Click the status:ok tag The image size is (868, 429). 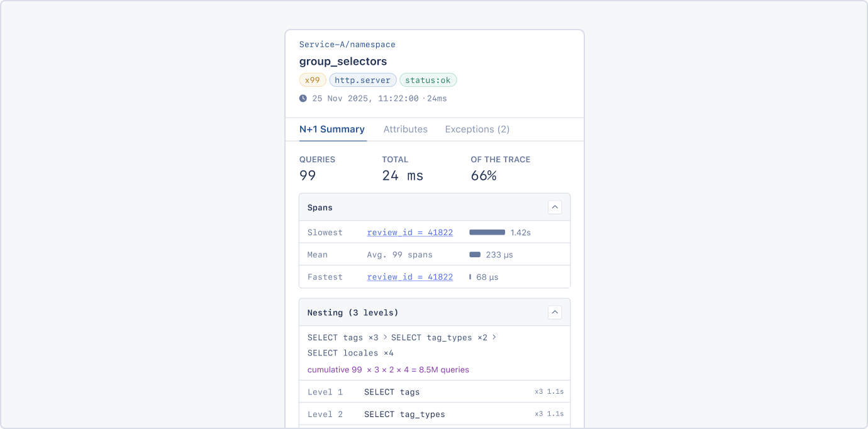point(428,80)
